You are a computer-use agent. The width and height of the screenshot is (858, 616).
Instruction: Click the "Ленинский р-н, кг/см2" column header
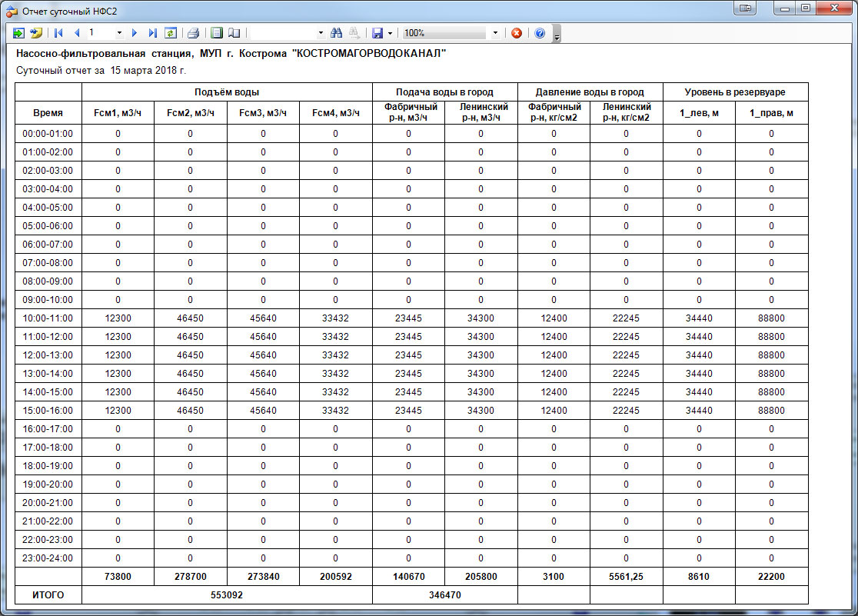(627, 113)
